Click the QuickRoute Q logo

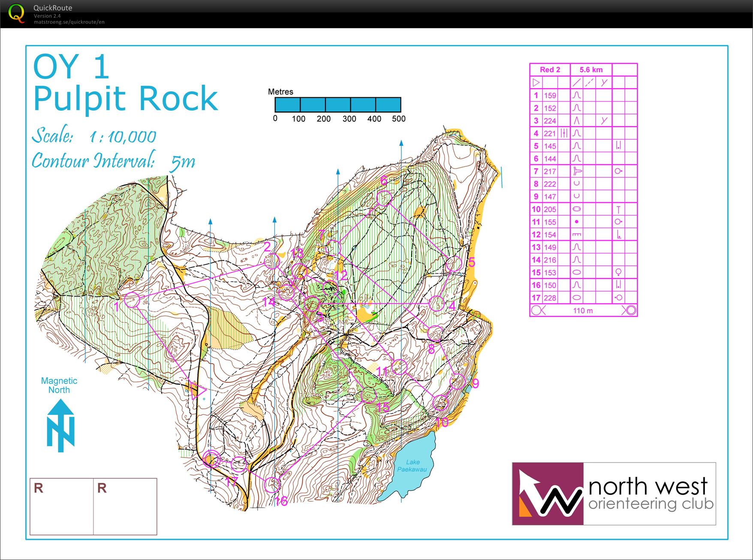click(16, 14)
